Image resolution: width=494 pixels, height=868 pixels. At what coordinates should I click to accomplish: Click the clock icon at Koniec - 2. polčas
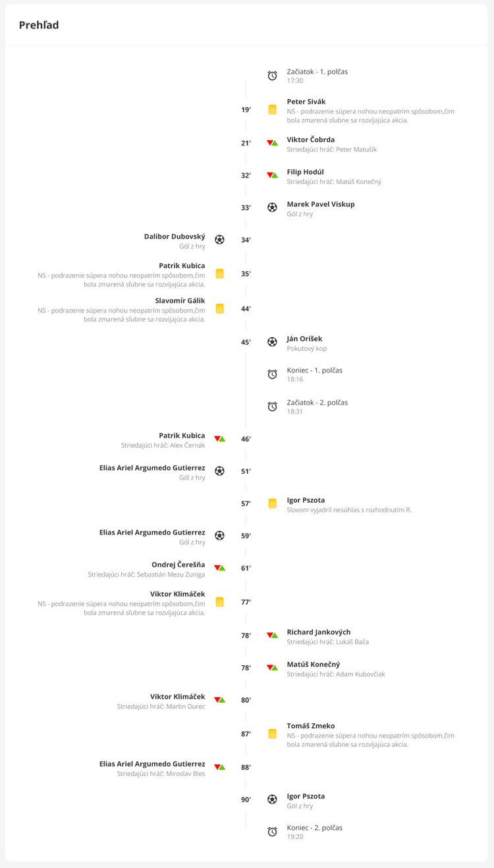[272, 832]
